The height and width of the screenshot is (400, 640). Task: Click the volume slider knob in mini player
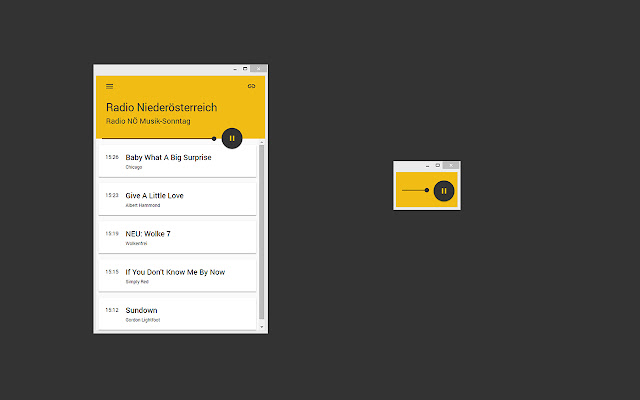point(427,190)
